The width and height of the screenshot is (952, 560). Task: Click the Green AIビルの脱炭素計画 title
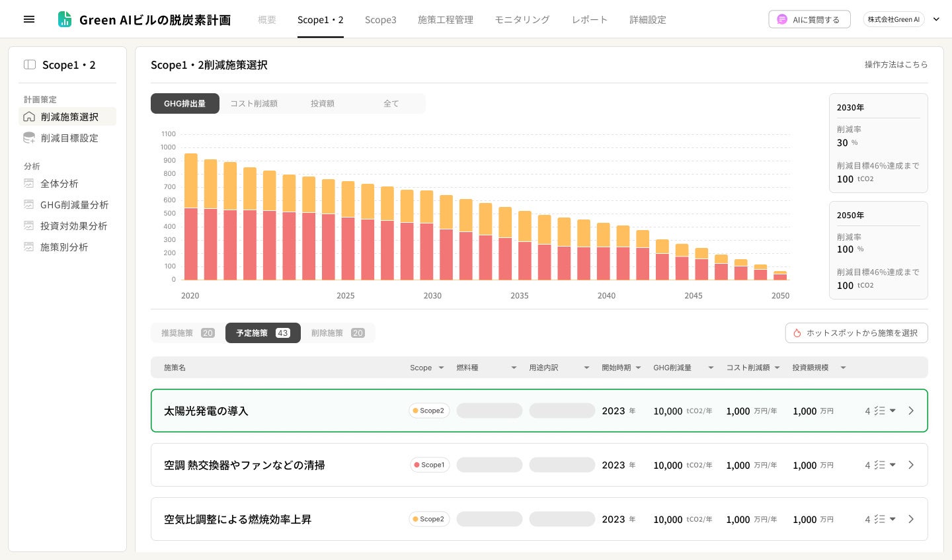click(155, 20)
